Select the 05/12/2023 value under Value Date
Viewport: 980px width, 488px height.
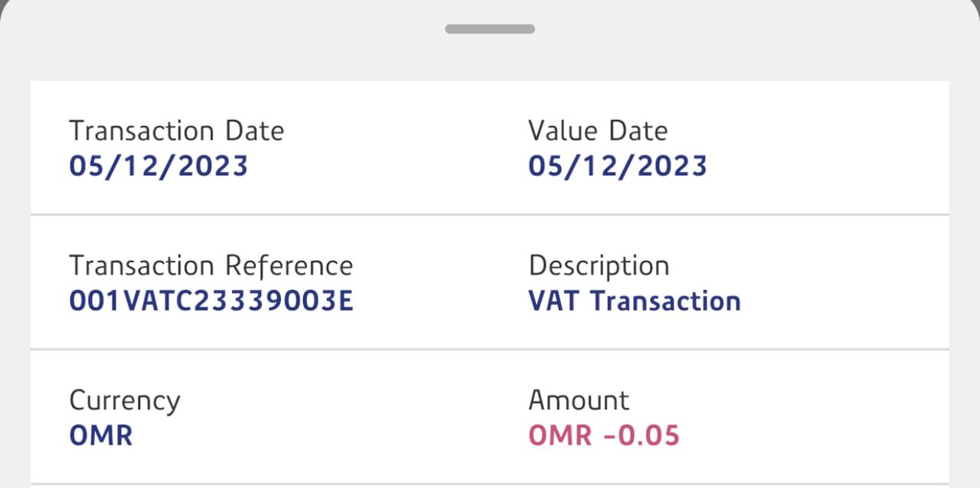coord(617,166)
